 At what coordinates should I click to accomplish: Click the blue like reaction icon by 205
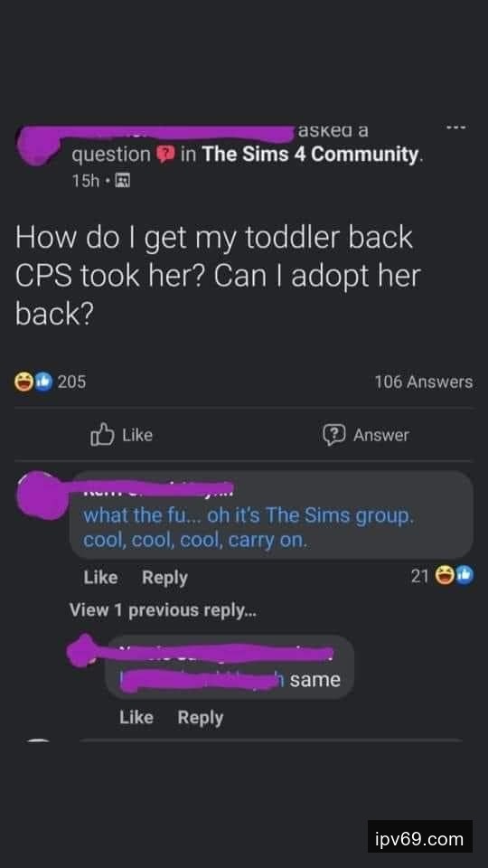tap(42, 382)
